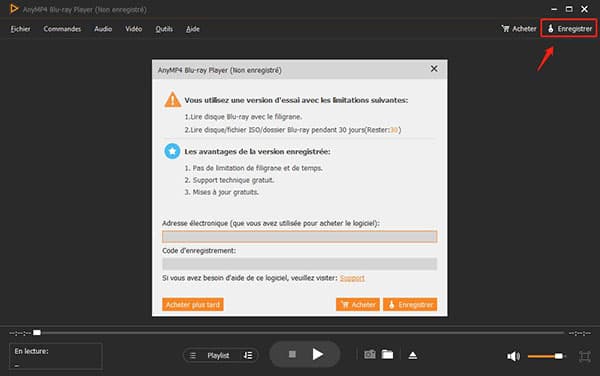Open a file with the folder icon
This screenshot has width=600, height=376.
pyautogui.click(x=387, y=355)
